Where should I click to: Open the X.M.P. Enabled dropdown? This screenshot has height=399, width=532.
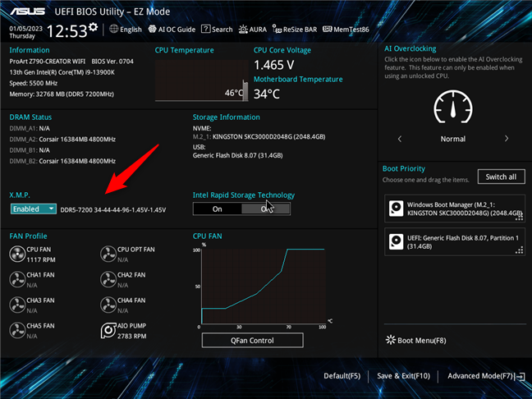coord(33,209)
